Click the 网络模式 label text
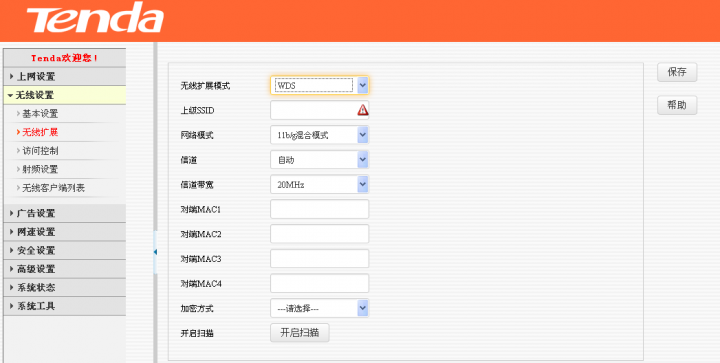 pos(197,135)
